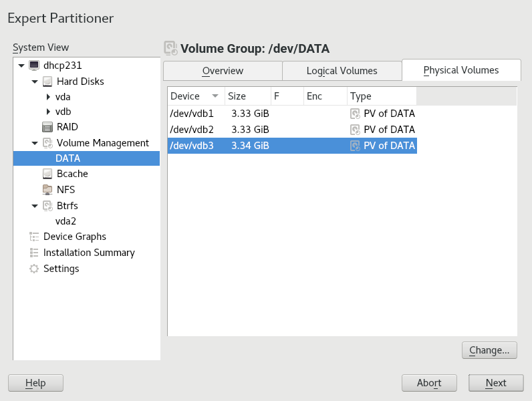Click the RAID icon in tree
532x401 pixels.
click(47, 127)
